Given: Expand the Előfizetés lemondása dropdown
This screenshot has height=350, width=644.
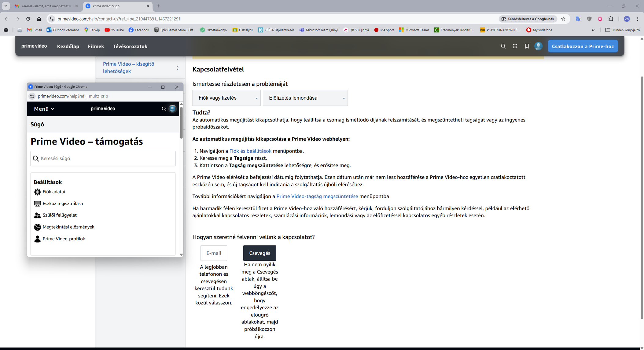Looking at the screenshot, I should (x=305, y=98).
